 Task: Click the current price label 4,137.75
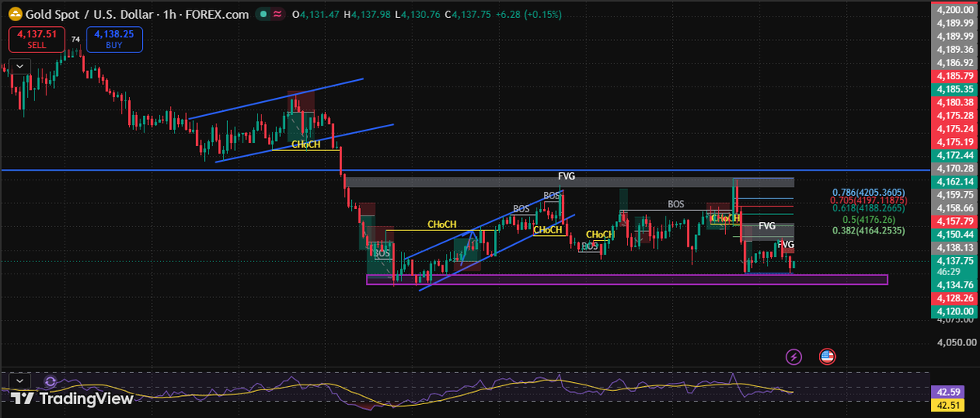click(x=955, y=260)
